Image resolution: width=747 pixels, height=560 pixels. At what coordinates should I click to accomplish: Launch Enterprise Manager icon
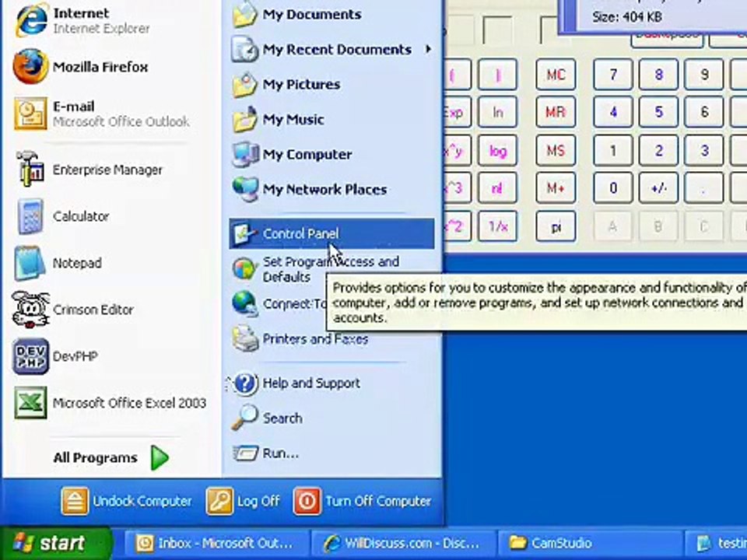(30, 169)
